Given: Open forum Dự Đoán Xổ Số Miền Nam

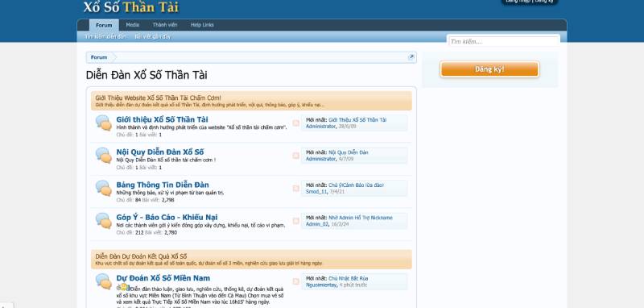Looking at the screenshot, I should tap(163, 278).
